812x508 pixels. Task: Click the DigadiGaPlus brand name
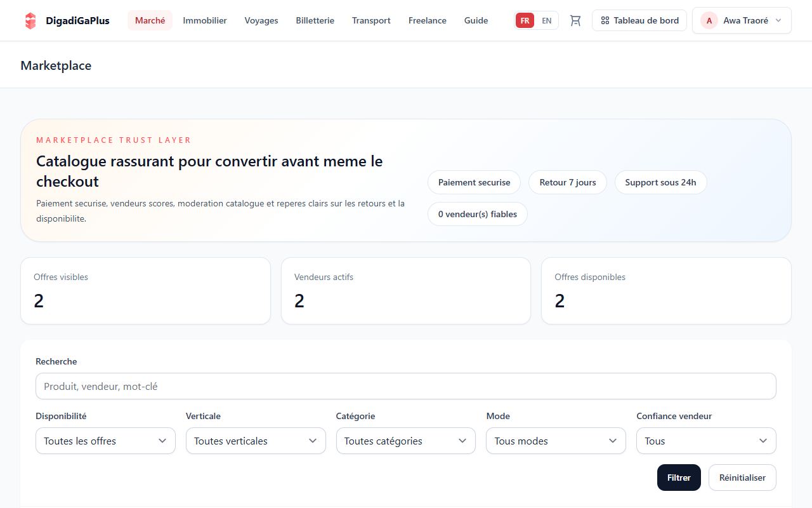(x=77, y=20)
